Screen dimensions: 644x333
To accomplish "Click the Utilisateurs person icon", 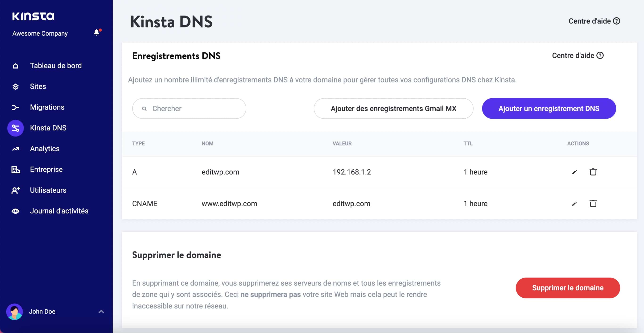I will coord(15,190).
